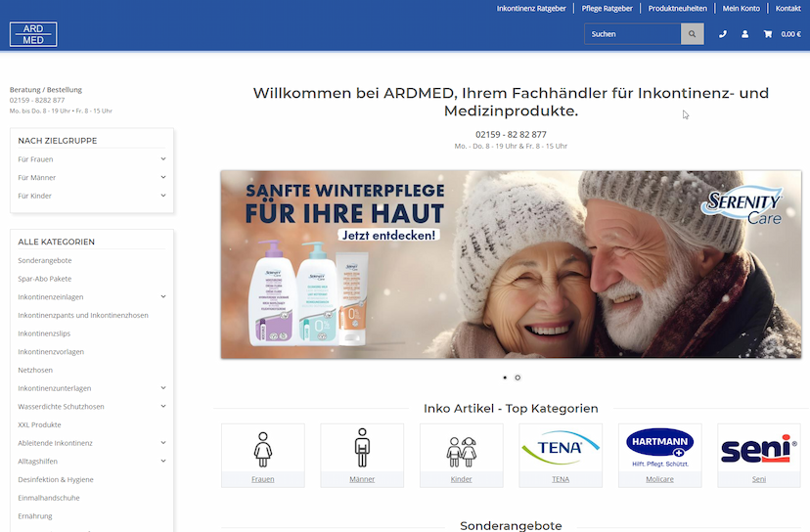810x532 pixels.
Task: Open the user account icon
Action: pyautogui.click(x=744, y=34)
